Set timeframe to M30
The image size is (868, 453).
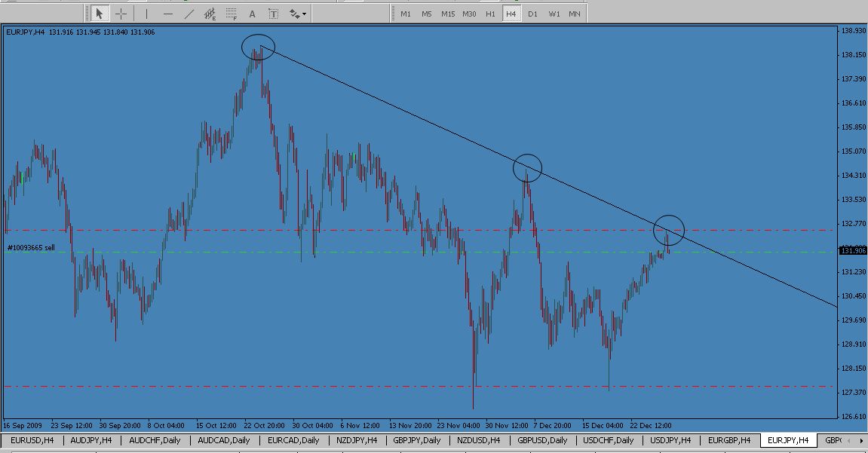469,14
